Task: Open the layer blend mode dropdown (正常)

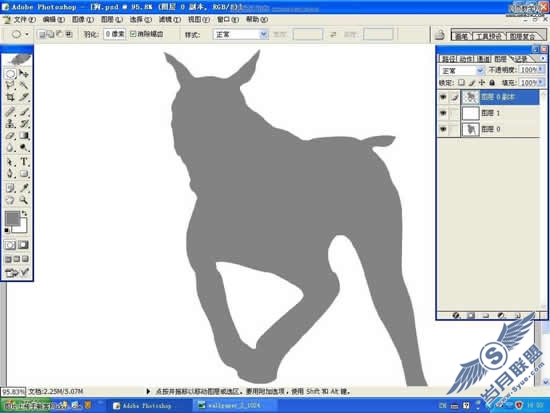Action: (461, 71)
